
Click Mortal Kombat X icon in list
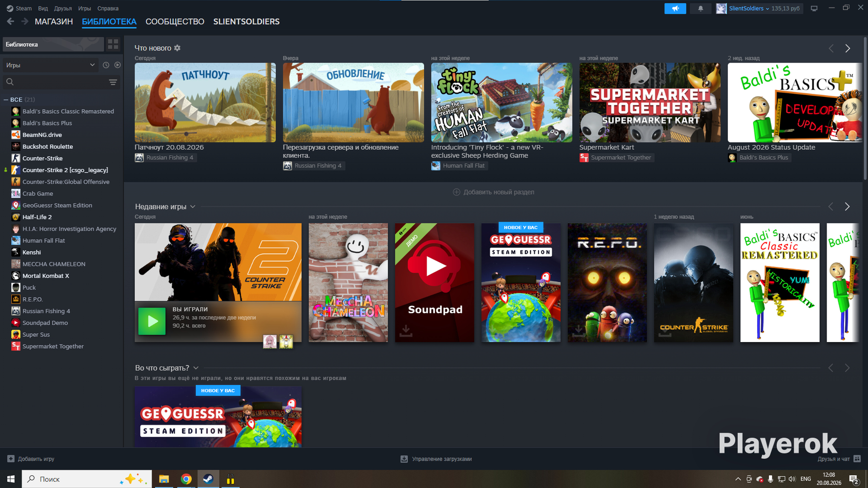[x=16, y=276]
